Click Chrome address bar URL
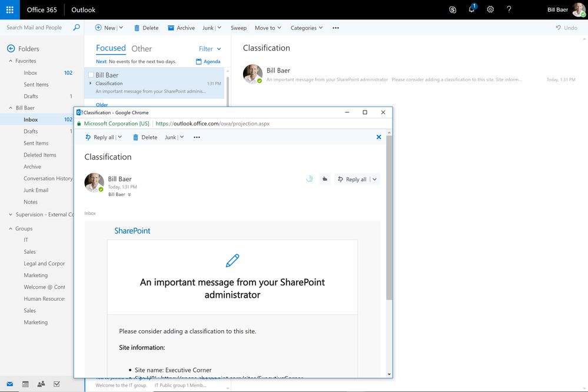 [x=212, y=124]
